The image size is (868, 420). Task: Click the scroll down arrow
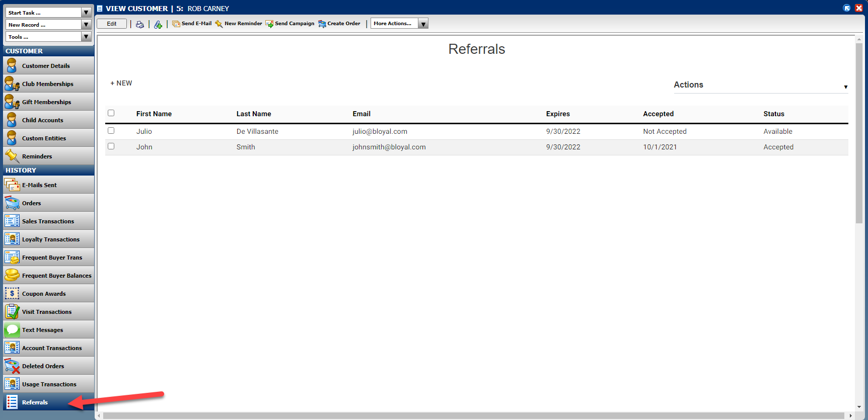859,407
